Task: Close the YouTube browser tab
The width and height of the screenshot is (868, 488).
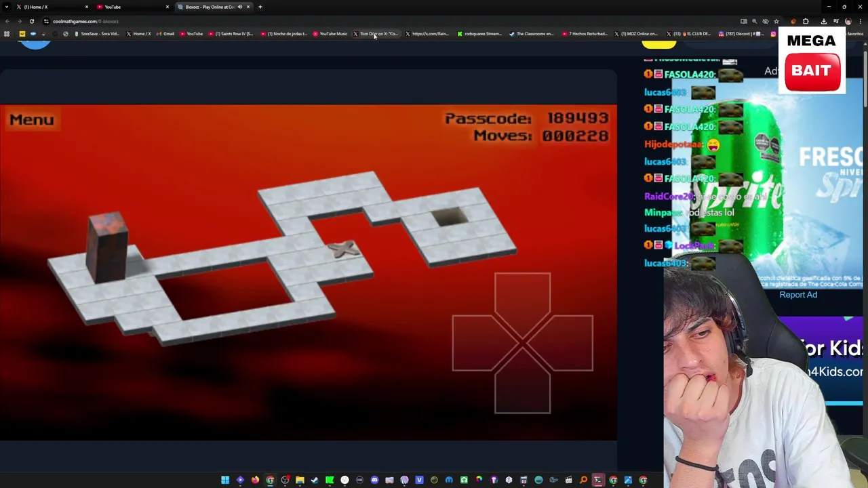Action: [167, 7]
